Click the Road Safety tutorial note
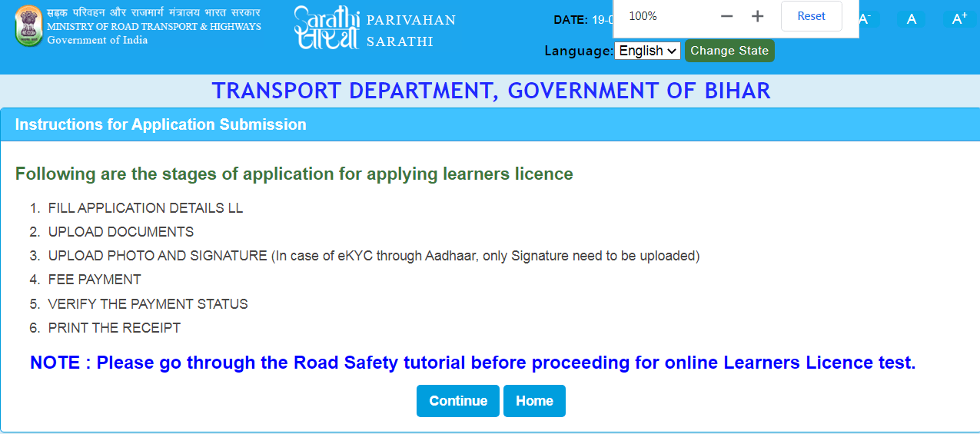The image size is (980, 434). point(473,363)
